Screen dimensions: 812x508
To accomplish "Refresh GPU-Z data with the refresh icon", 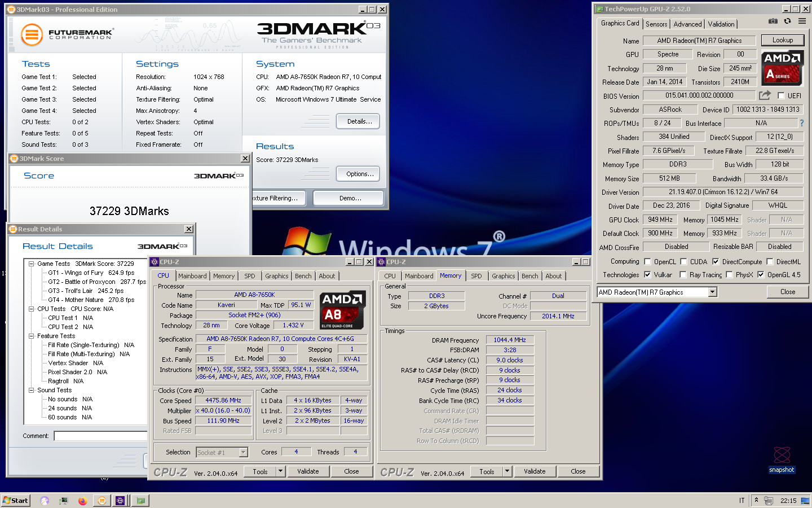I will point(787,21).
